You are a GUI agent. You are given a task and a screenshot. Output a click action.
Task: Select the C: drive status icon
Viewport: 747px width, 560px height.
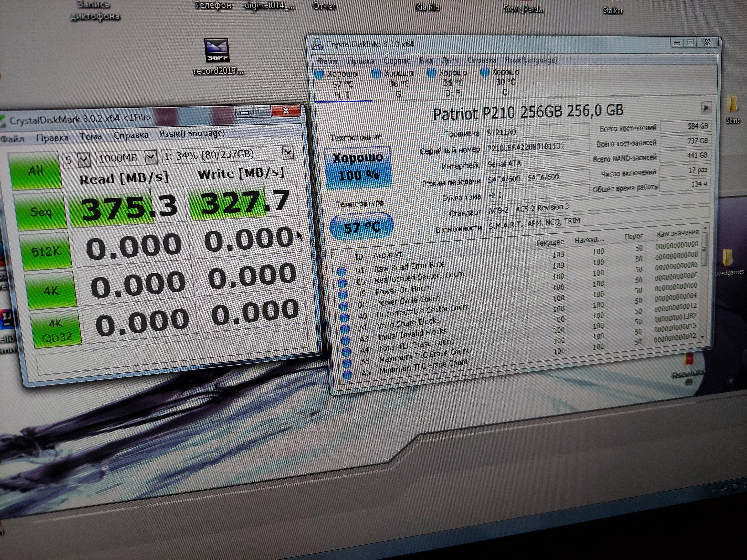point(485,72)
